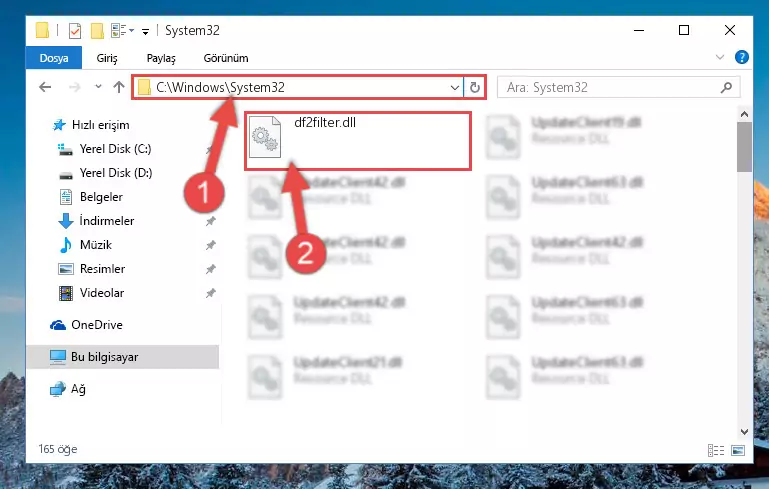
Task: Click the New folder quick access icon
Action: [x=97, y=31]
